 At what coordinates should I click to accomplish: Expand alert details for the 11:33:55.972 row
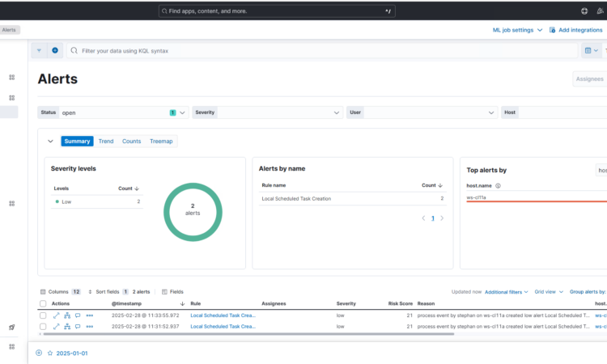(x=56, y=315)
